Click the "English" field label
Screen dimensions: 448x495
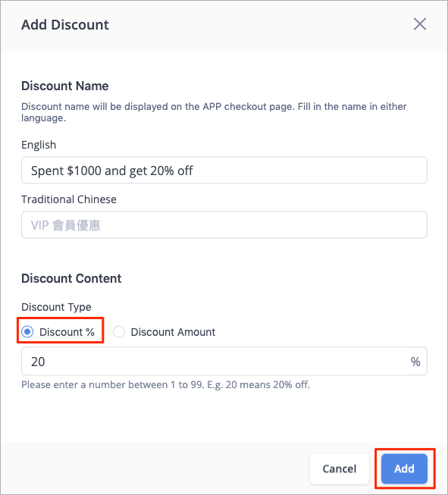pyautogui.click(x=39, y=145)
